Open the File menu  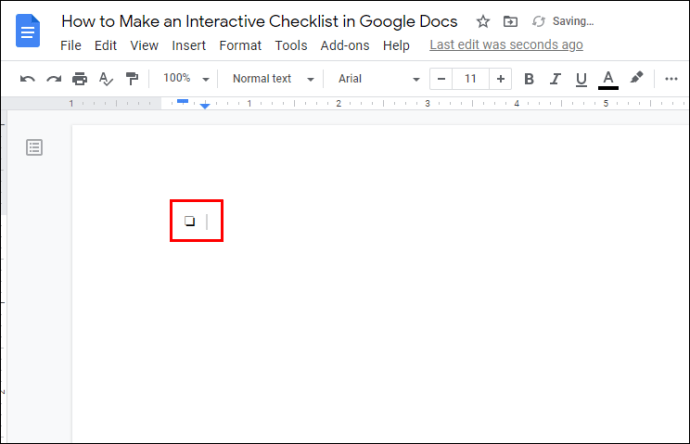click(71, 45)
